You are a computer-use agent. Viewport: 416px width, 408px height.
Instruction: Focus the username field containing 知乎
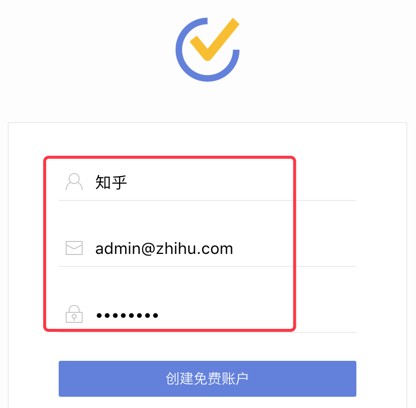[x=207, y=182]
